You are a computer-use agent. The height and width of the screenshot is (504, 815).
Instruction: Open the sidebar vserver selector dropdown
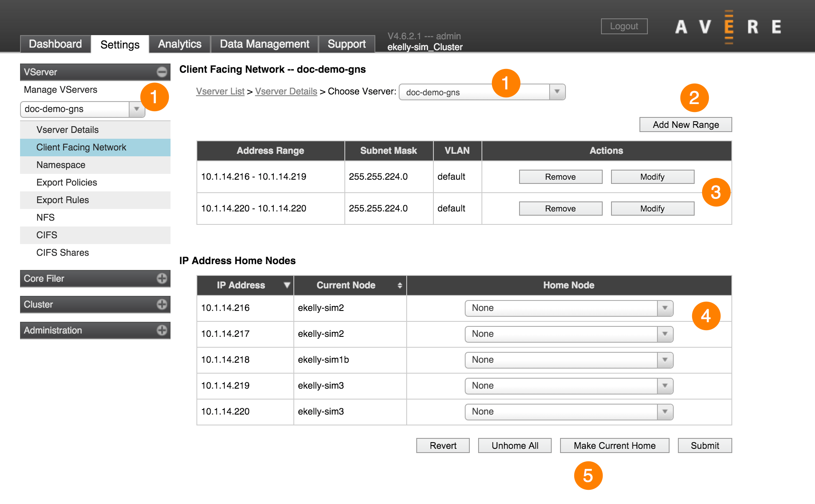[136, 109]
